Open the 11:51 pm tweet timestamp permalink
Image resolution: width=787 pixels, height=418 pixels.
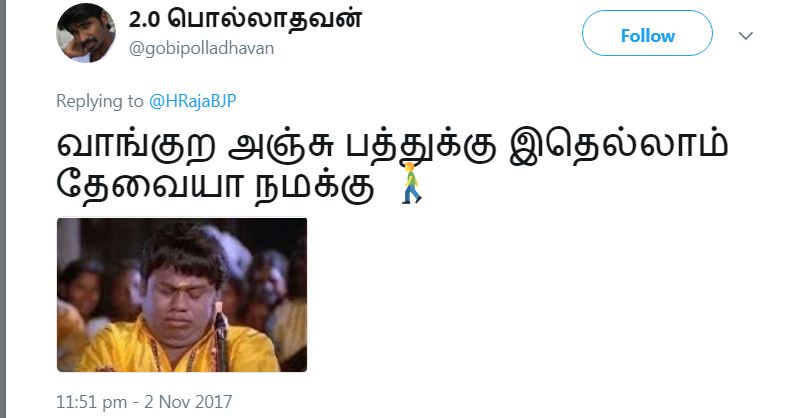click(91, 402)
